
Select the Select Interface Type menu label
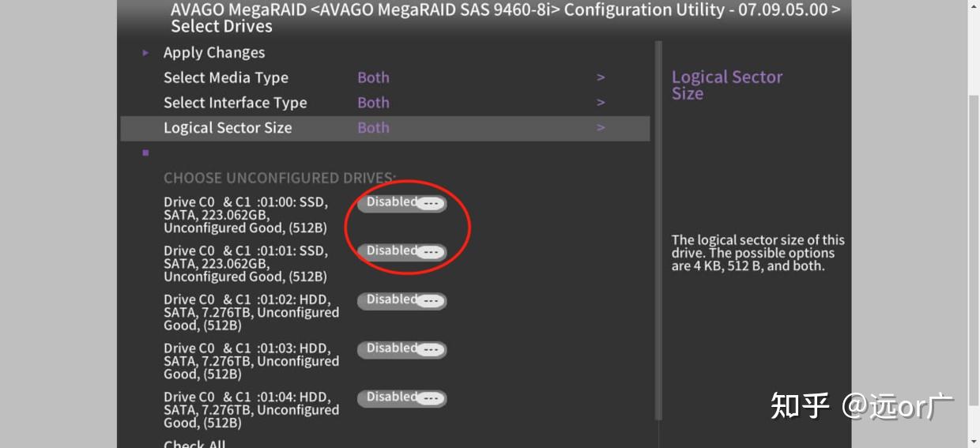pyautogui.click(x=235, y=103)
